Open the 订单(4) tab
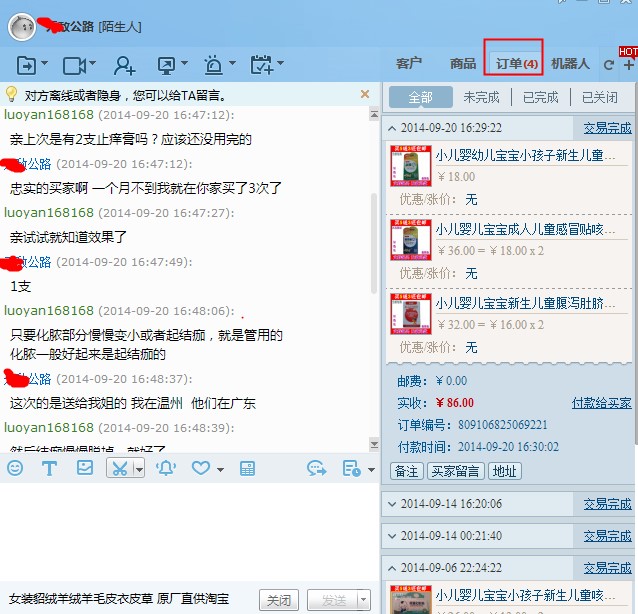Image resolution: width=638 pixels, height=614 pixels. pyautogui.click(x=516, y=63)
